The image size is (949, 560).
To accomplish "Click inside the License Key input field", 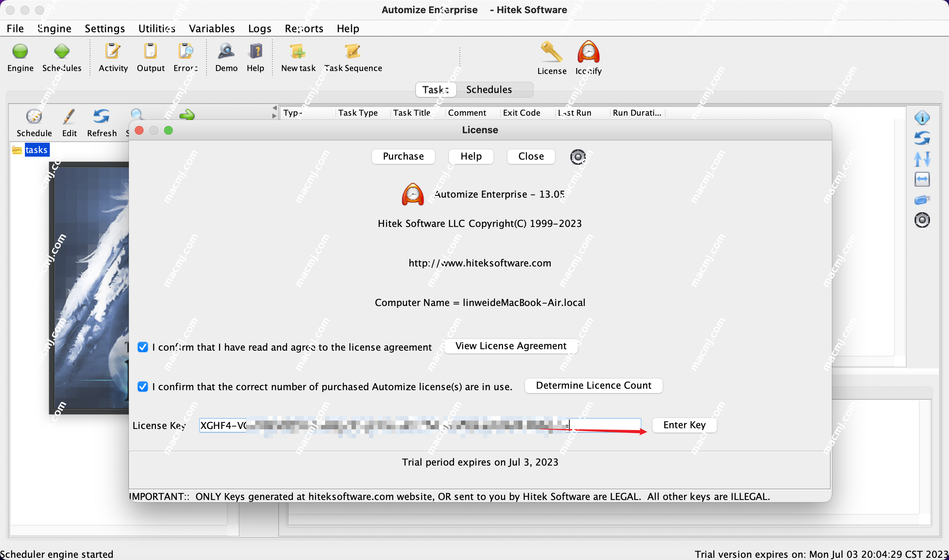I will 420,425.
